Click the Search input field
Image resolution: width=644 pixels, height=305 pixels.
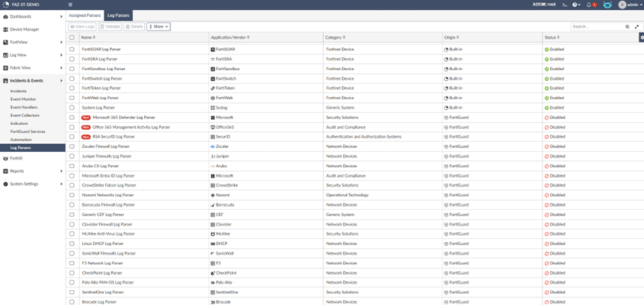click(x=596, y=26)
